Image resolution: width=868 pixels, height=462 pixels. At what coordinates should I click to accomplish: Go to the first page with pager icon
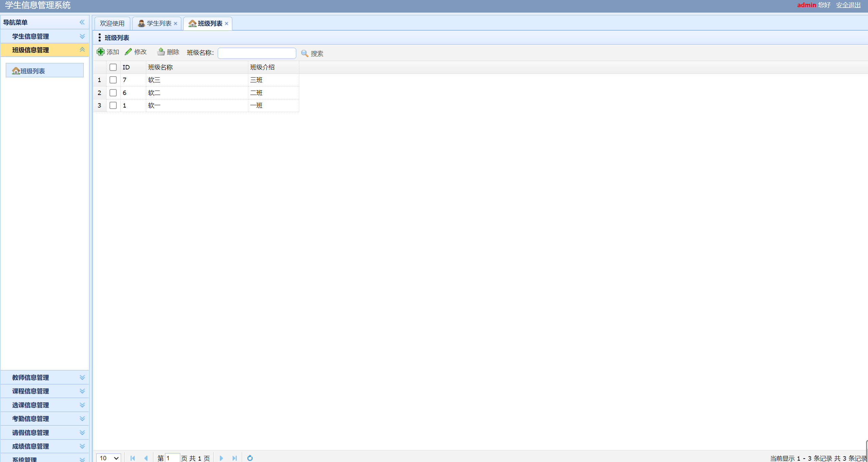pos(133,458)
